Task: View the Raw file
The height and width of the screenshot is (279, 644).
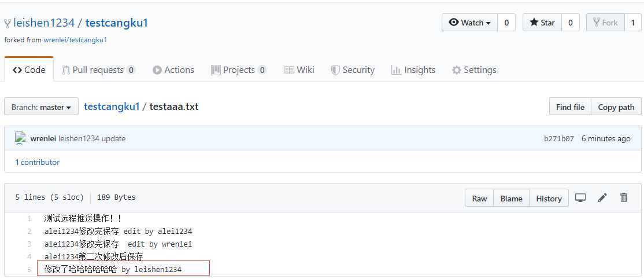Action: (479, 199)
